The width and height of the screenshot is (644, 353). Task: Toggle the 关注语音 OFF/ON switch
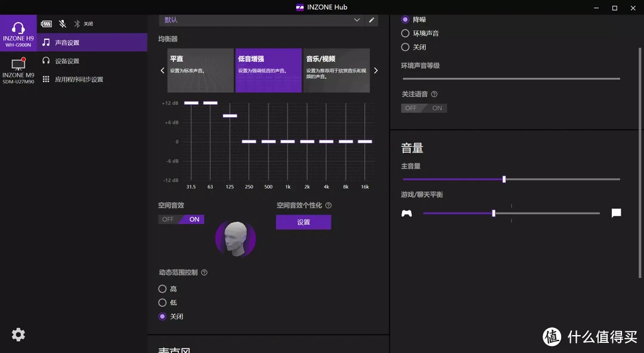click(x=424, y=108)
